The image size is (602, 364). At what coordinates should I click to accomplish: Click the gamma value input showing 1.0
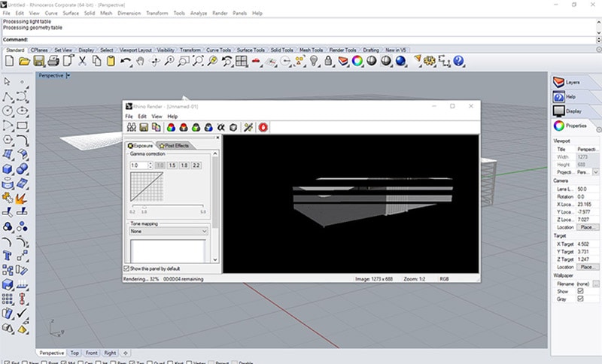[138, 165]
